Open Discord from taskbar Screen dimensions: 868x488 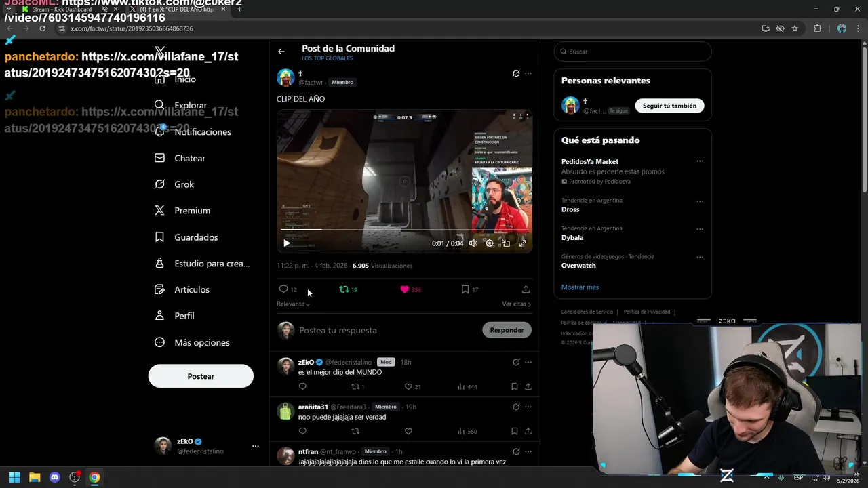tap(55, 477)
